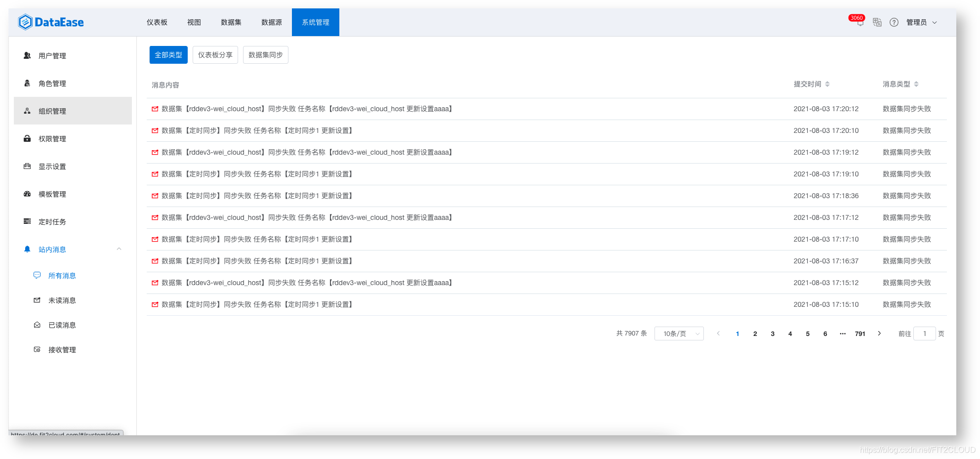Collapse the 站内消息 submenu chevron

[119, 249]
